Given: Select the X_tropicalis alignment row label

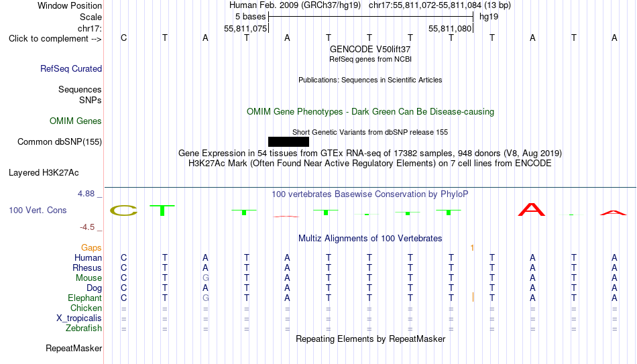Looking at the screenshot, I should coord(79,318).
